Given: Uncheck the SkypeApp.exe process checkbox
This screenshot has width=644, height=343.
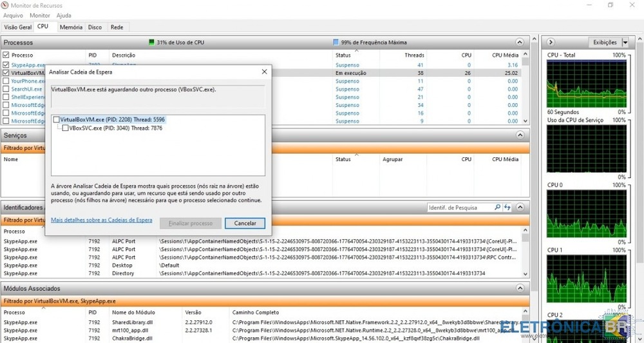Looking at the screenshot, I should (x=6, y=65).
